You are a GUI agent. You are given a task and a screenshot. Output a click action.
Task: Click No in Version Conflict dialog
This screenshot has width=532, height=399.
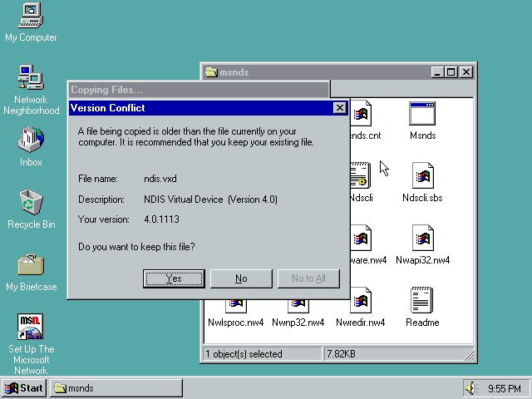pyautogui.click(x=241, y=278)
